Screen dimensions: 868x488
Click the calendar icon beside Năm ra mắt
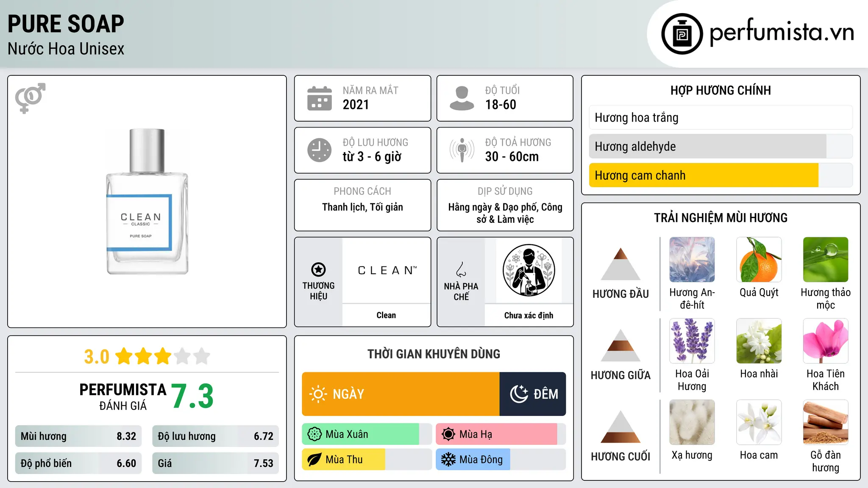pyautogui.click(x=320, y=98)
